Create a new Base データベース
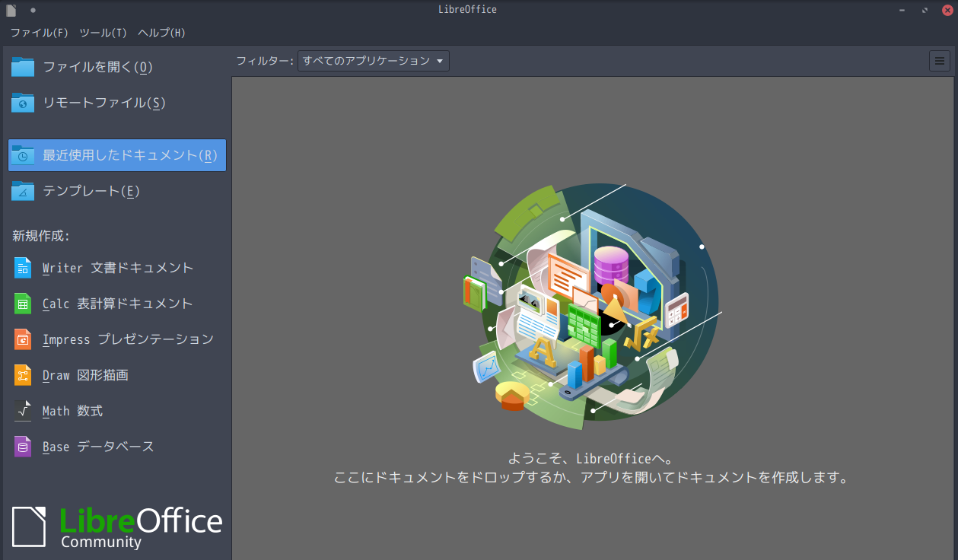Viewport: 958px width, 560px height. click(x=117, y=447)
